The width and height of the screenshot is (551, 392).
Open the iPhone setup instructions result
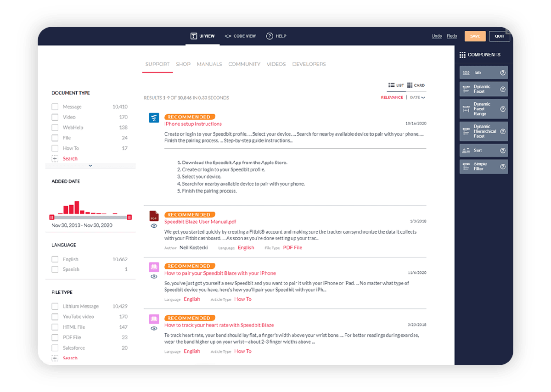coord(193,124)
